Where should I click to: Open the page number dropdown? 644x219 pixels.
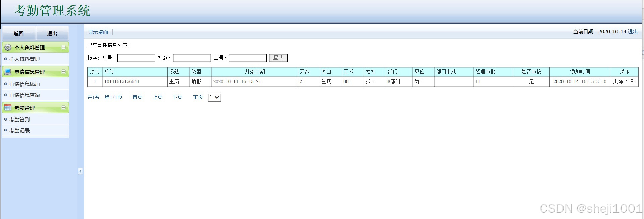pos(214,97)
